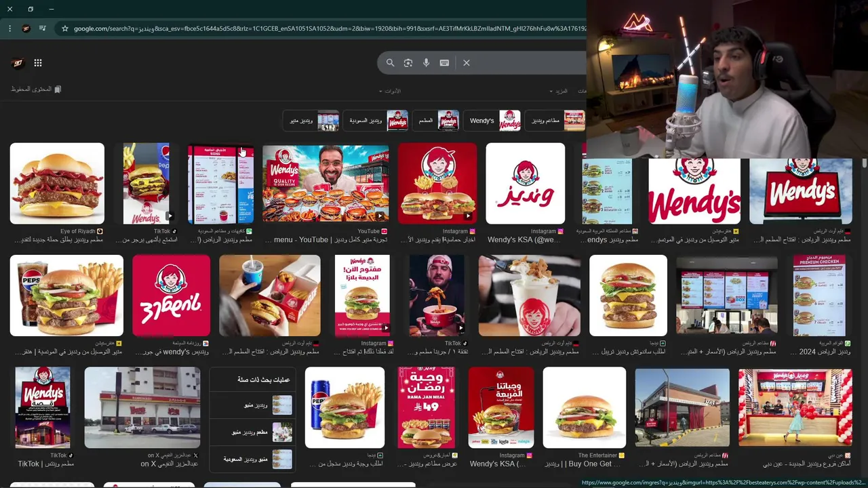This screenshot has width=868, height=488.
Task: Select the مطاعم ويندیز suggestion chip
Action: [x=555, y=121]
